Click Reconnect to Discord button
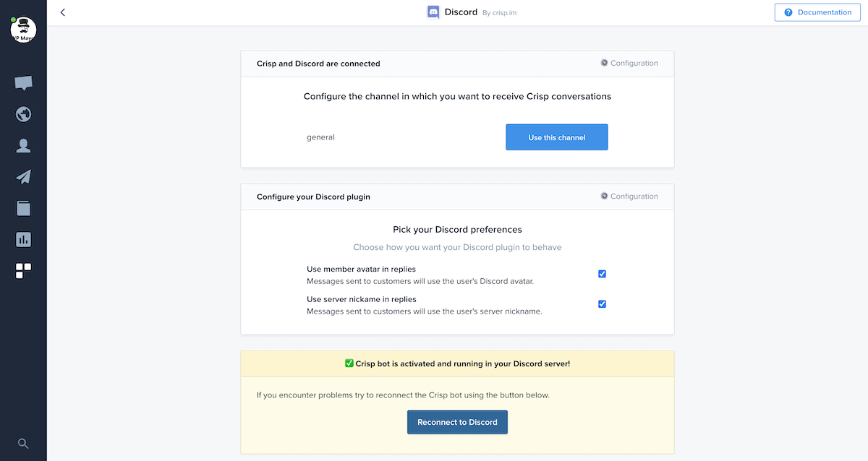This screenshot has height=461, width=868. tap(457, 422)
